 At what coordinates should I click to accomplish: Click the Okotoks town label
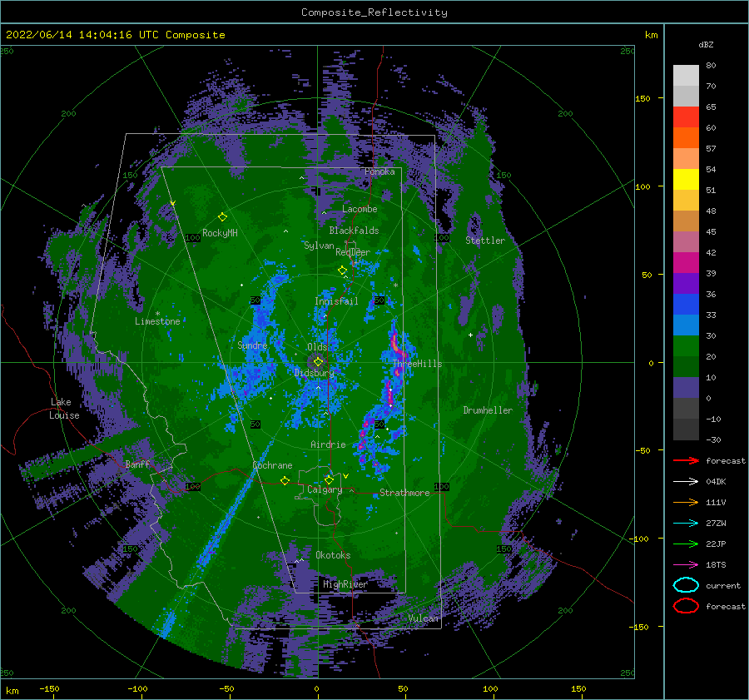[x=333, y=555]
